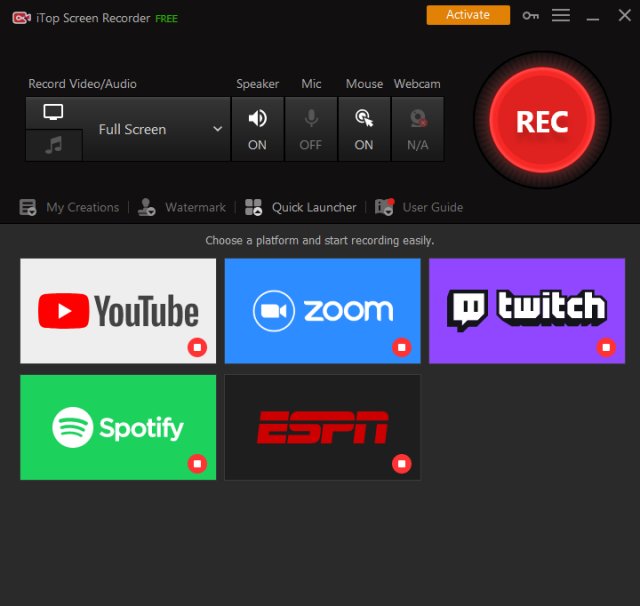Start recording with the red REC button
The image size is (640, 606).
click(542, 121)
